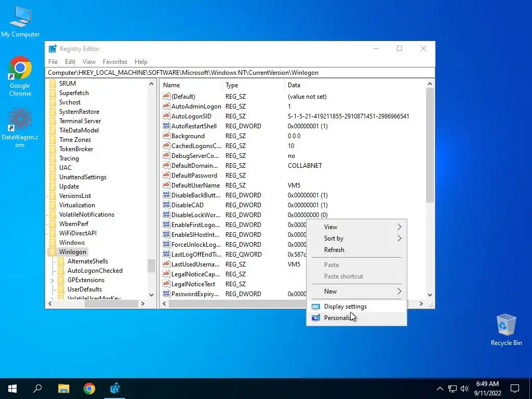Open the Recycle Bin icon

(x=506, y=330)
